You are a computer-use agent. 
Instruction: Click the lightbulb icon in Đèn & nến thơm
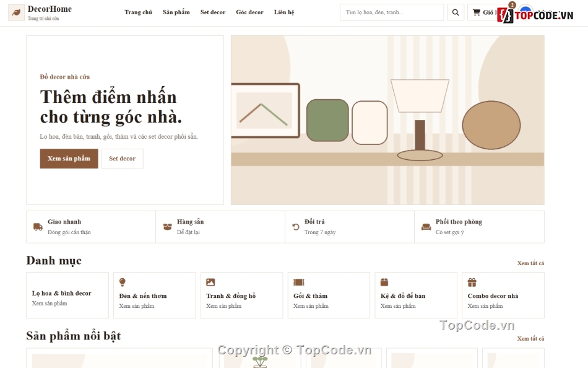pos(123,282)
